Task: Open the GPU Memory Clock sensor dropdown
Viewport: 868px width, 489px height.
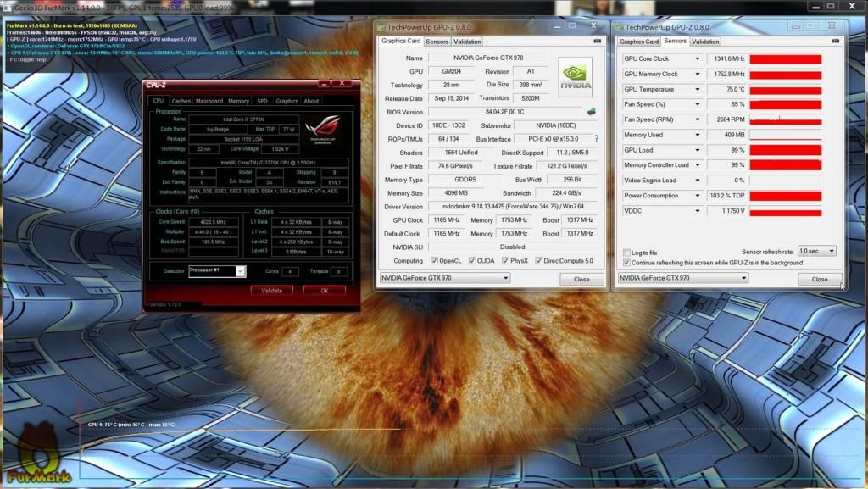Action: point(698,74)
